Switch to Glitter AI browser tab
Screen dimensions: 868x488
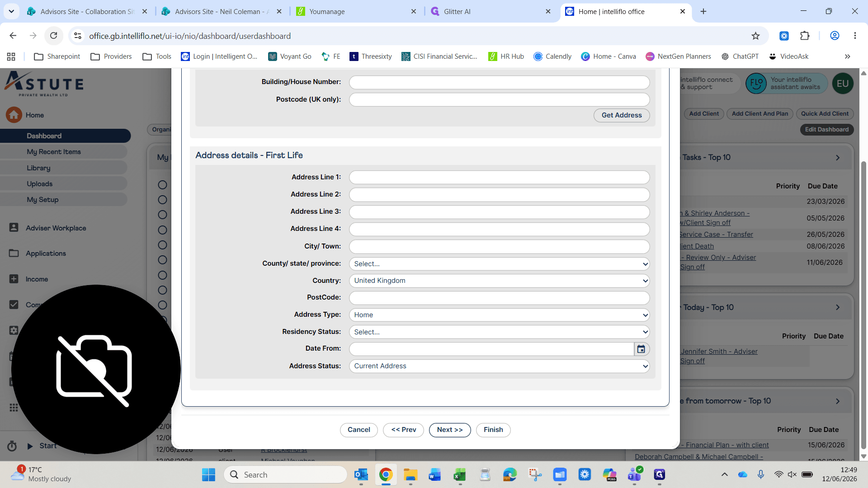tap(491, 11)
